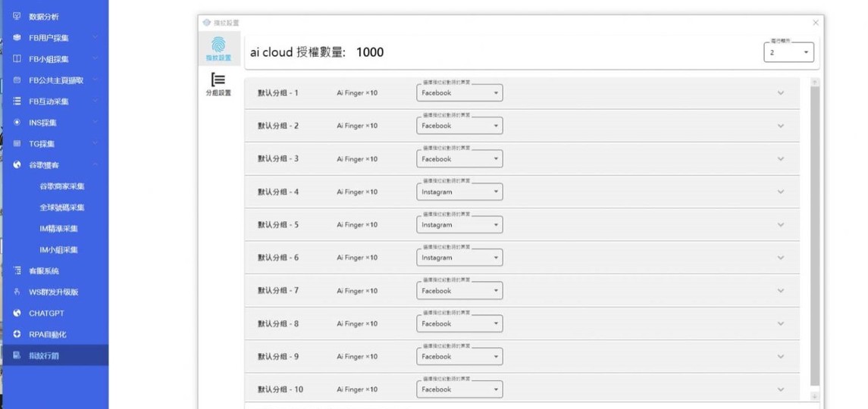The image size is (868, 409).
Task: Click the 指紋行銷 sidebar icon
Action: coord(17,355)
